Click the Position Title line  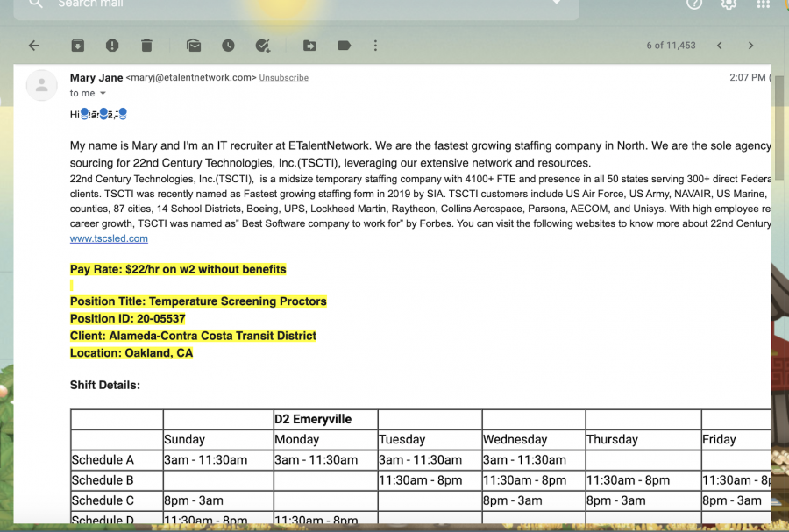coord(198,301)
